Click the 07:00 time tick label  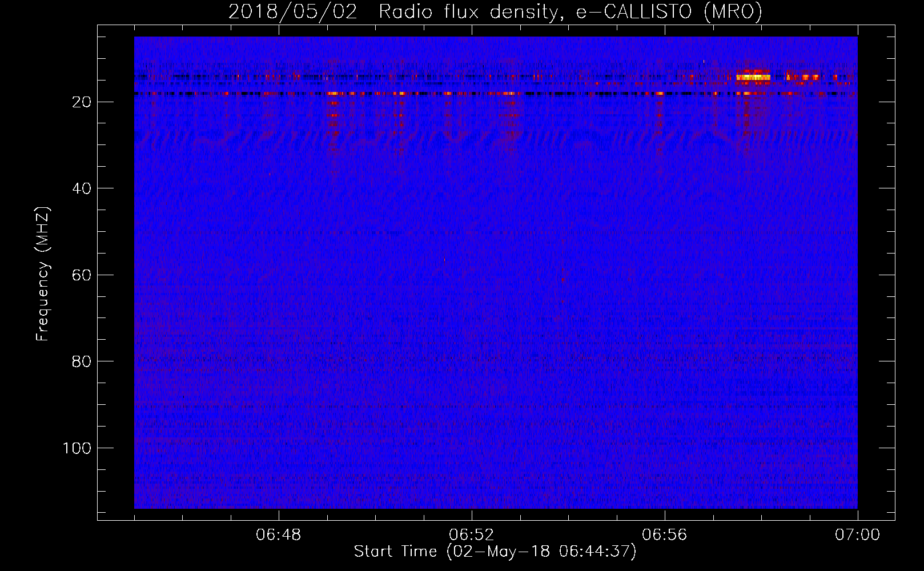[857, 535]
